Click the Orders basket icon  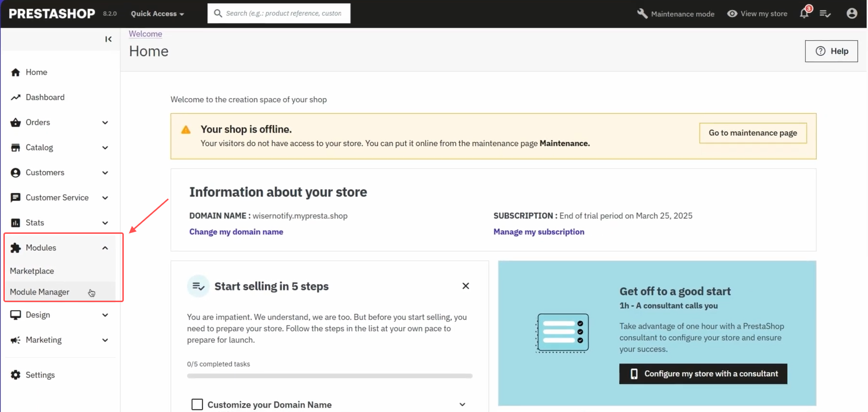tap(15, 122)
